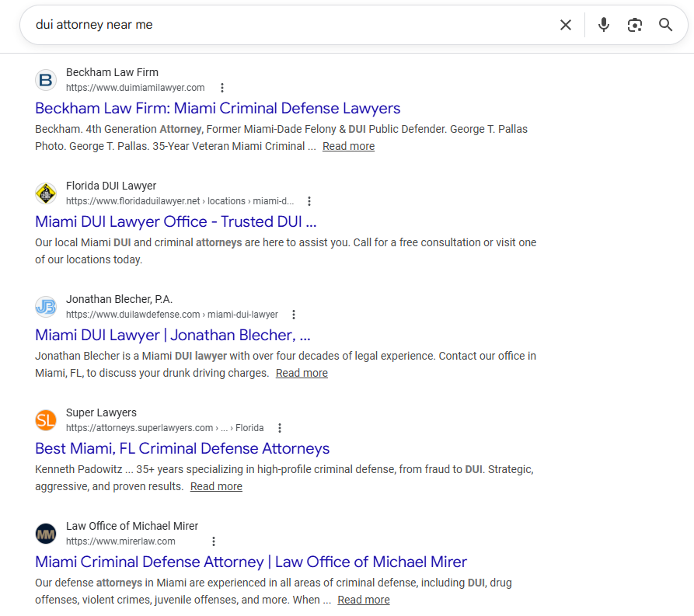The width and height of the screenshot is (694, 616).
Task: Open Best Miami, FL Criminal Defense Attorneys link
Action: click(182, 448)
